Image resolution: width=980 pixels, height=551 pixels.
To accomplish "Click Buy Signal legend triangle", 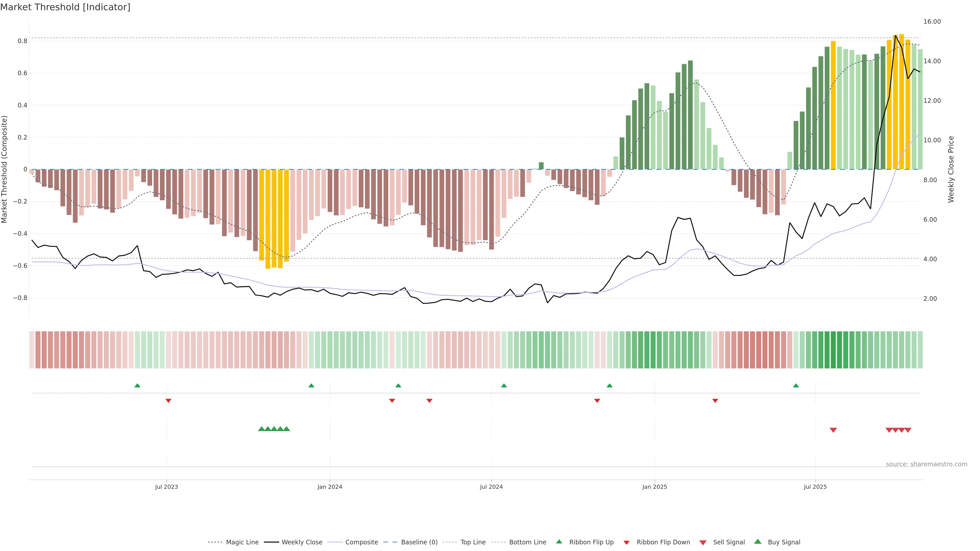I will pyautogui.click(x=757, y=542).
